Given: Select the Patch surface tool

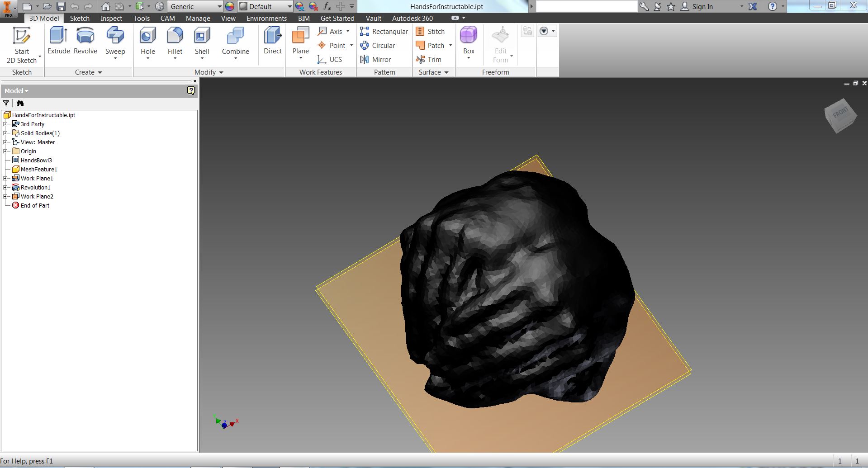Looking at the screenshot, I should (433, 45).
